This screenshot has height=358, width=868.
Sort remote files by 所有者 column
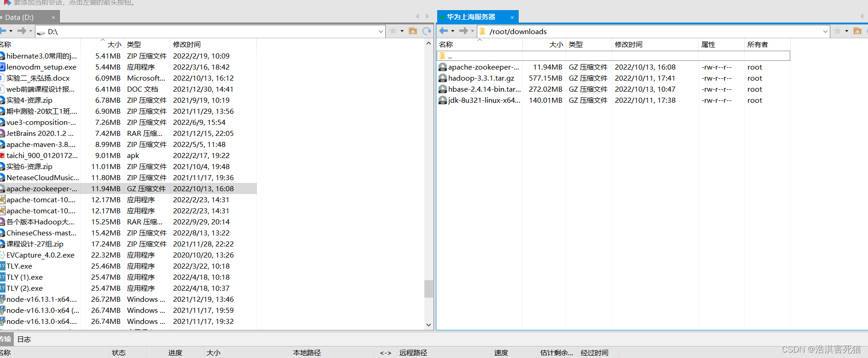tap(758, 45)
